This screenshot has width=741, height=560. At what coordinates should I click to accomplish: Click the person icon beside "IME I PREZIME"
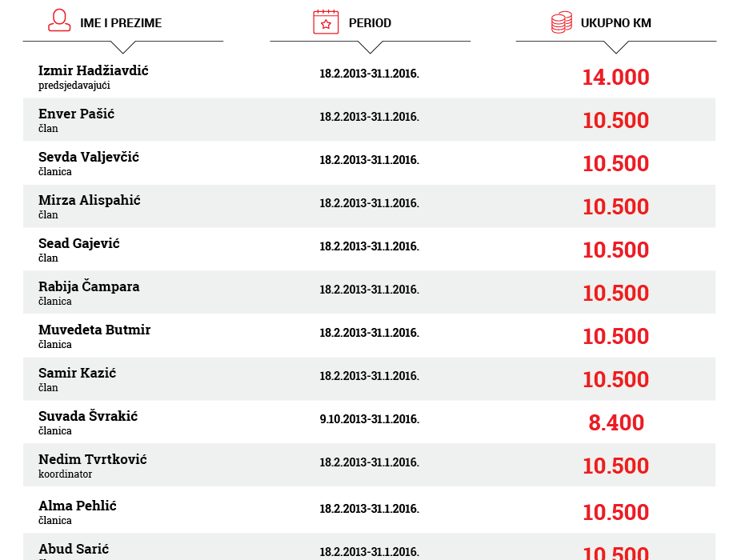pyautogui.click(x=59, y=22)
